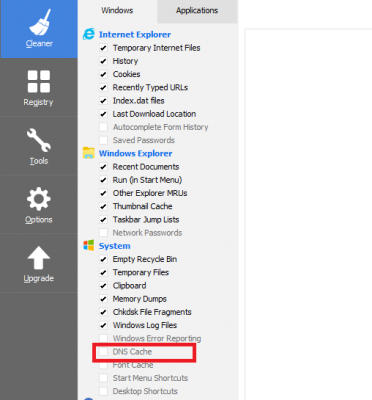The width and height of the screenshot is (372, 400).
Task: Uncheck Windows Log Files checkbox
Action: point(103,325)
